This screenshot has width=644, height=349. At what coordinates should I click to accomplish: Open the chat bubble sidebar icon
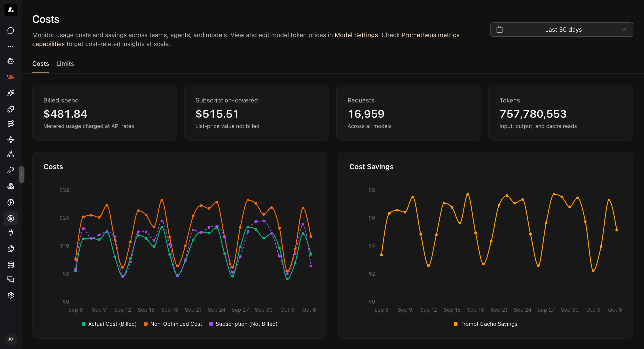[11, 30]
